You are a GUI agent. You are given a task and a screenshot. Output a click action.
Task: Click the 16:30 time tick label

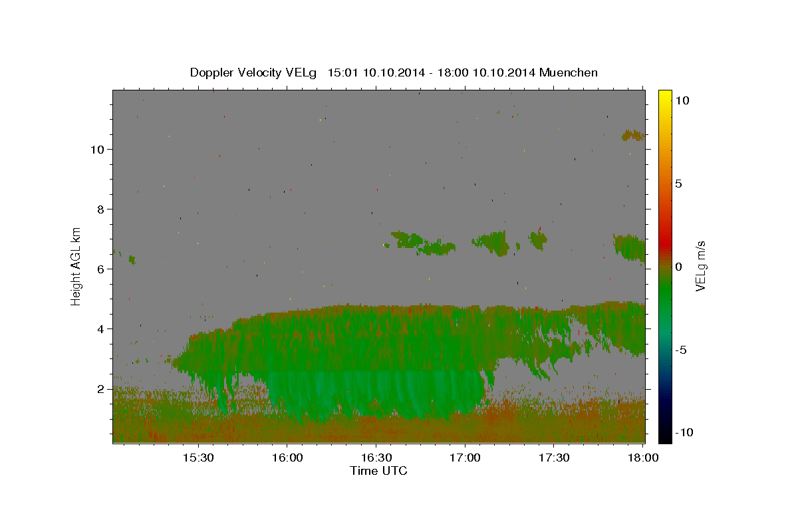[x=376, y=458]
